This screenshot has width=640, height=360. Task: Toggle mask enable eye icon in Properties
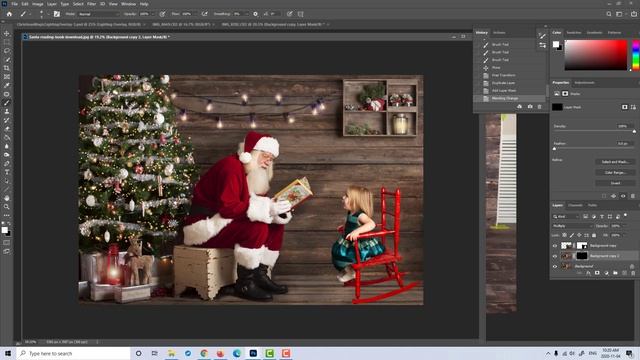(x=623, y=196)
